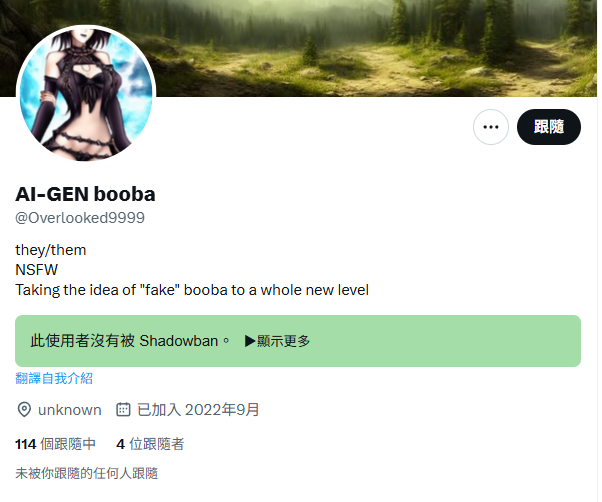Click the @Overlooked9999 handle text
The height and width of the screenshot is (502, 602).
[80, 218]
